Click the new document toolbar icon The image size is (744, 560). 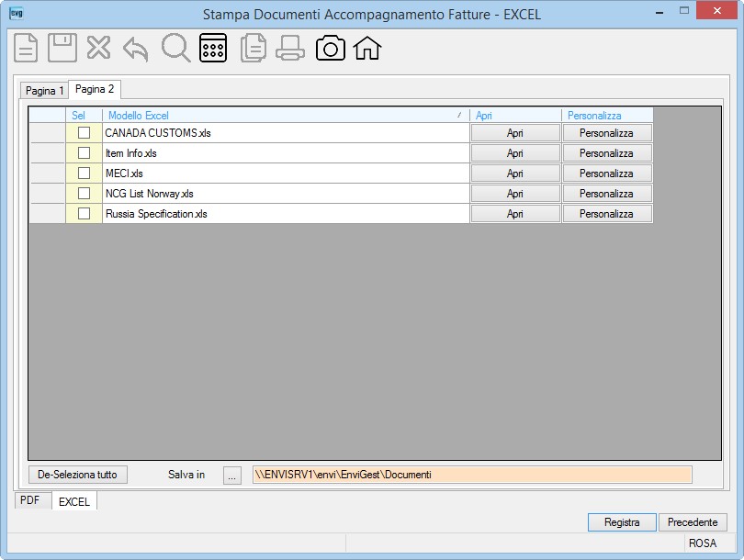(x=26, y=48)
